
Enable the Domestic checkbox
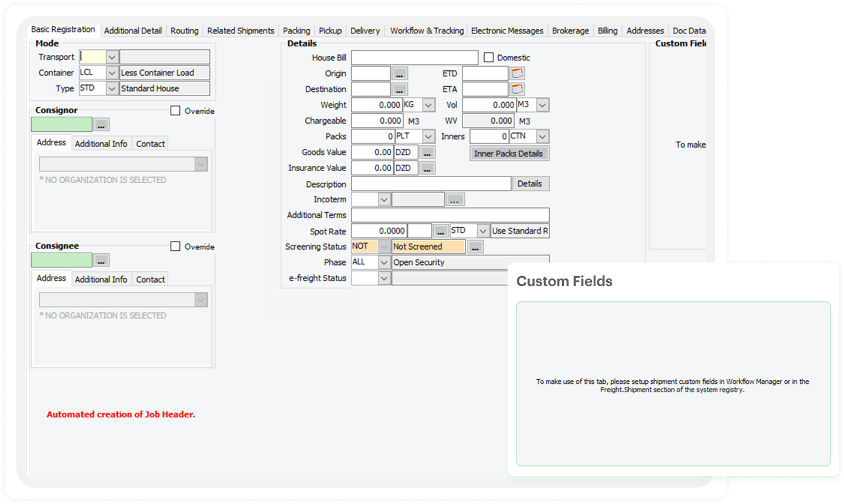click(489, 57)
